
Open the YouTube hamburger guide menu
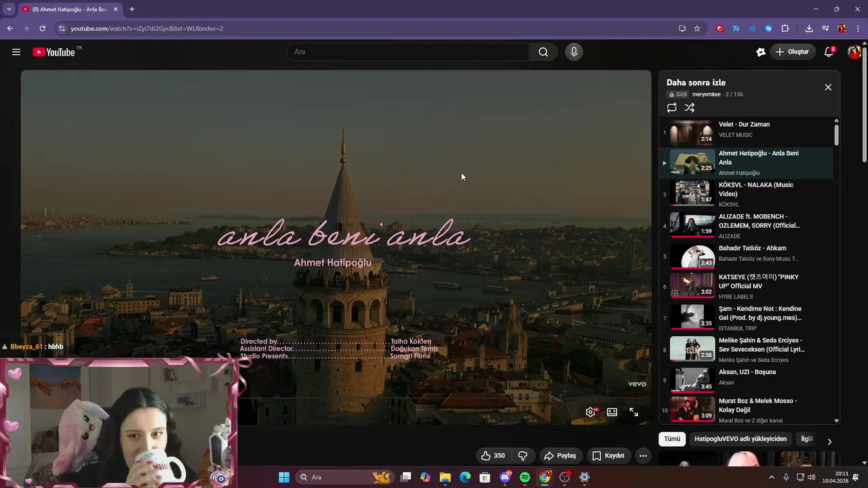[x=16, y=52]
